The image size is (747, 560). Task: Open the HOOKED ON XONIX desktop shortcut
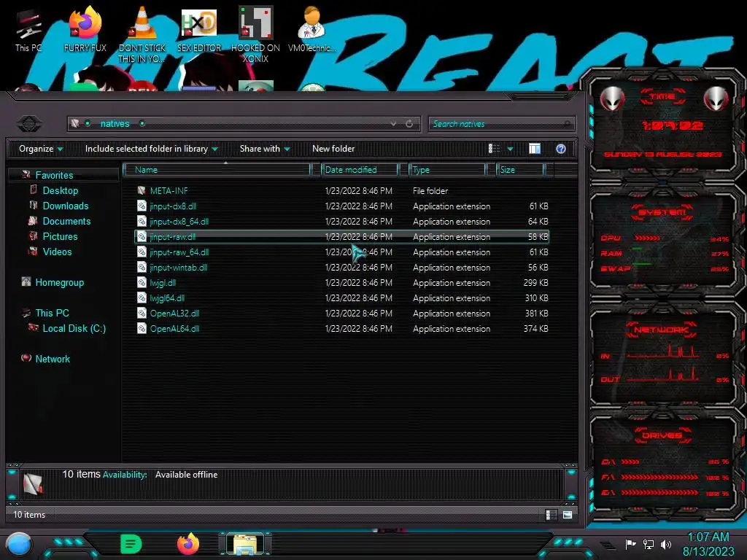click(255, 34)
